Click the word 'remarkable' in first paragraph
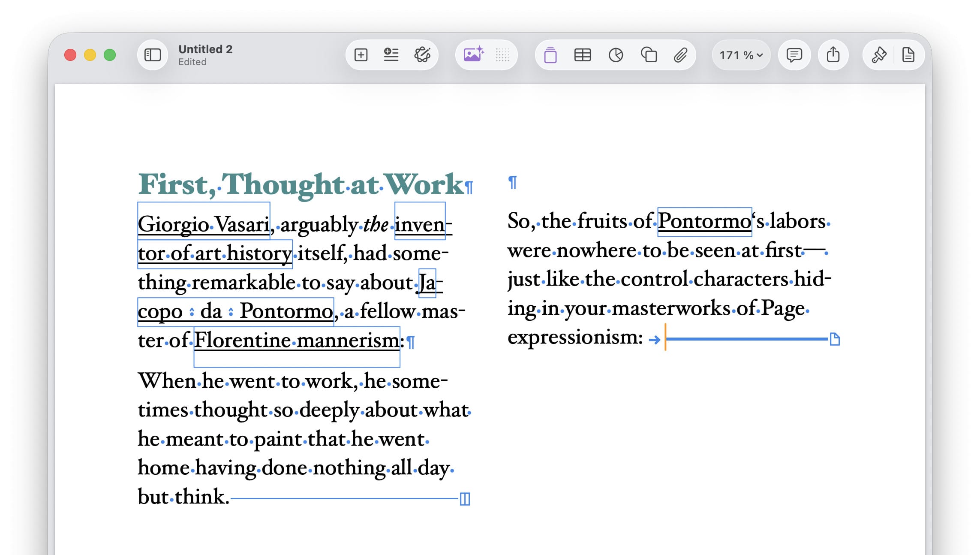 (x=243, y=283)
